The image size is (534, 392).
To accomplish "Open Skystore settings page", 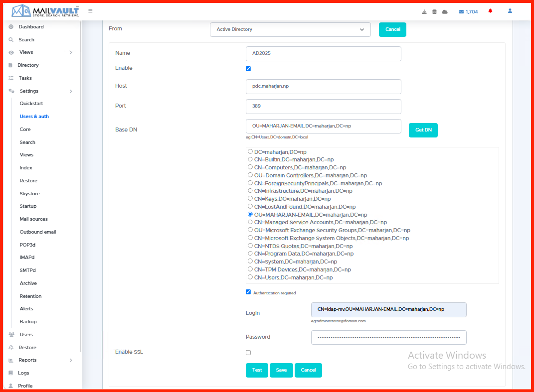I will (29, 194).
